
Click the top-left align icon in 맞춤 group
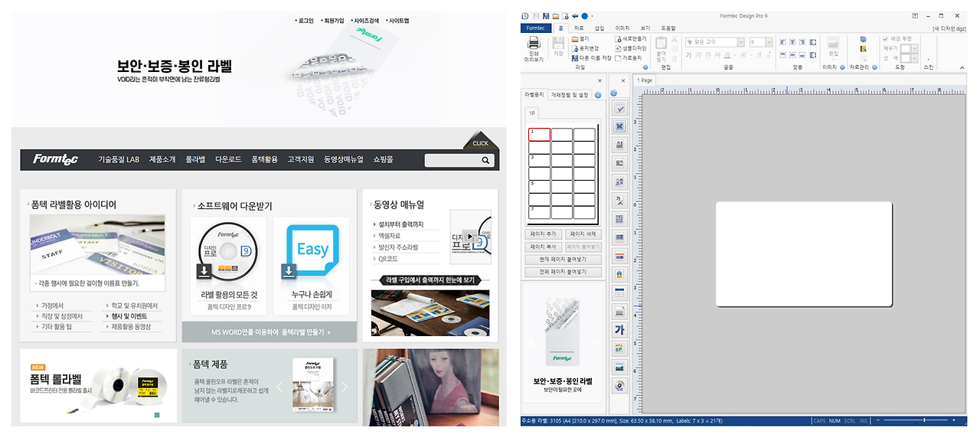[x=782, y=42]
